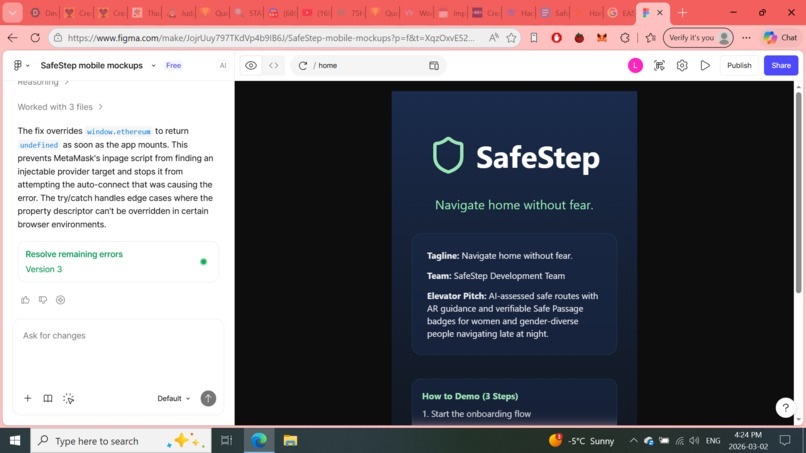Viewport: 806px width, 453px height.
Task: Open the Windows Start menu
Action: click(x=15, y=441)
